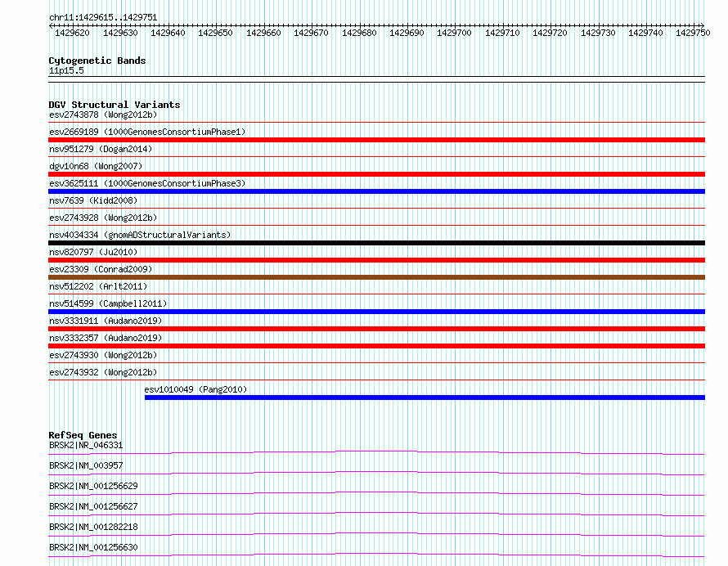Click the Cytogenetic Bands track heading

(x=97, y=61)
